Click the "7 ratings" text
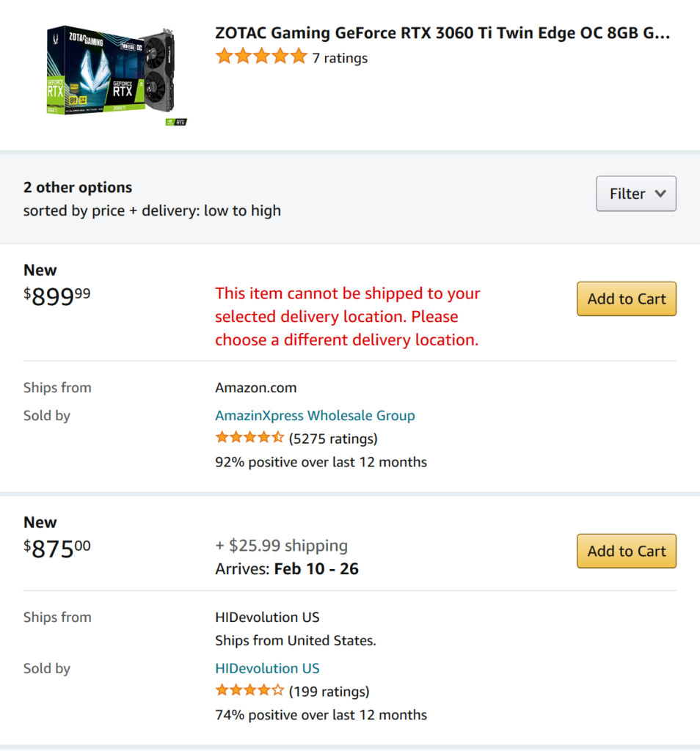700x751 pixels. [x=340, y=58]
